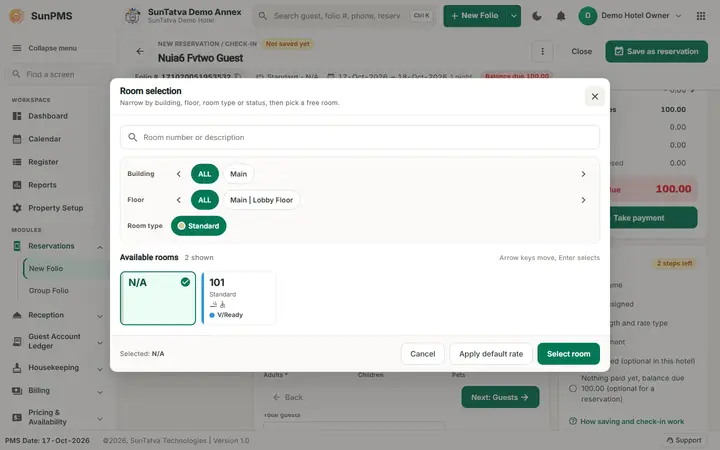Select the Main building filter chip
This screenshot has width=720, height=450.
click(238, 174)
